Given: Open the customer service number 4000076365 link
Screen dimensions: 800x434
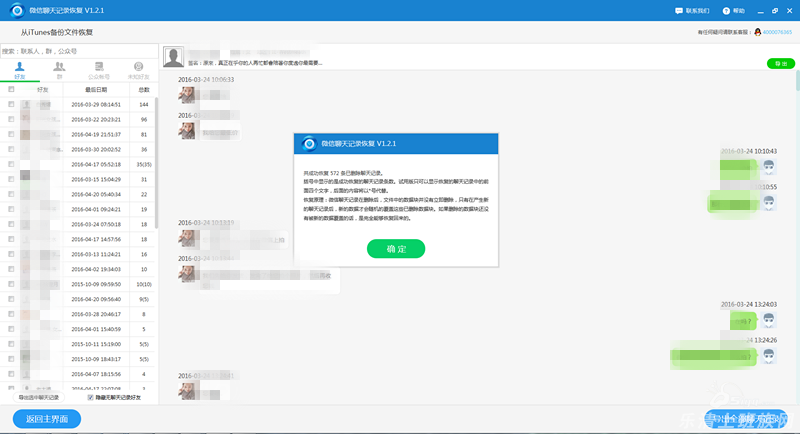Looking at the screenshot, I should tap(777, 32).
